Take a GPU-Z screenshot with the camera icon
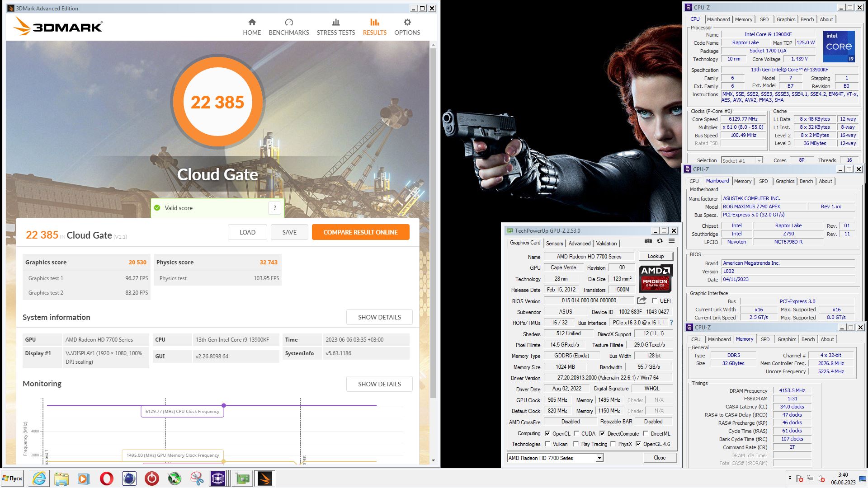 648,241
